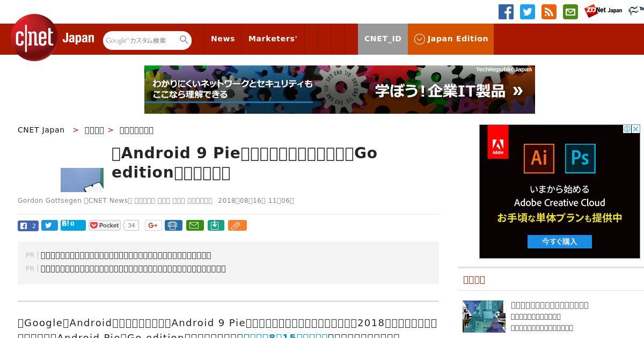Click the CNET Japan logo
This screenshot has width=644, height=338.
coord(53,38)
